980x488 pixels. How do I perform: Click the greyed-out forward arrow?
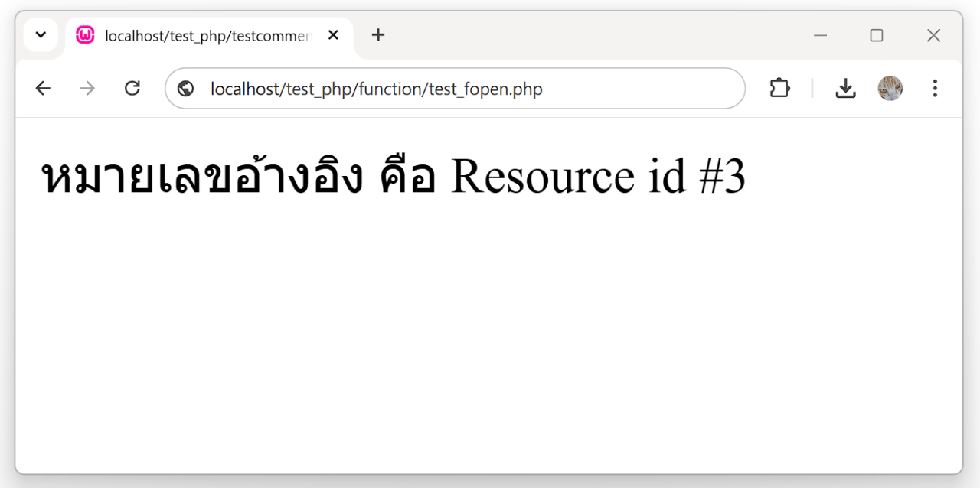pyautogui.click(x=87, y=89)
